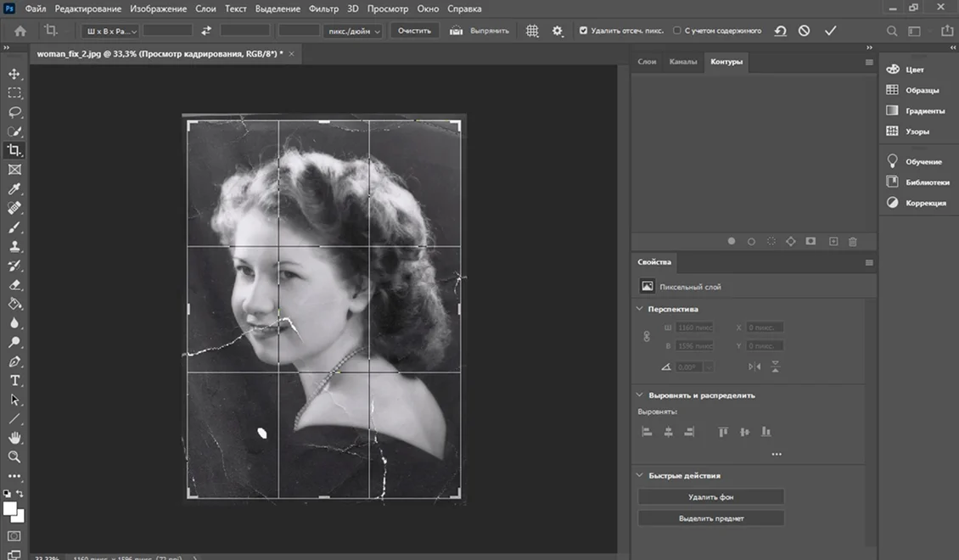Select the Eyedropper tool
The width and height of the screenshot is (959, 560).
click(14, 188)
